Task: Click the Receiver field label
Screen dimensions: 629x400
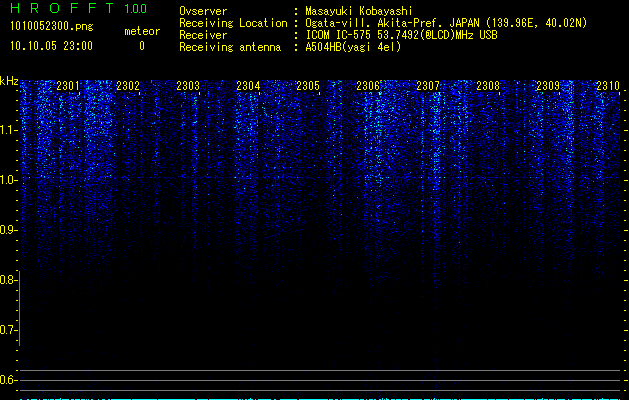Action: tap(203, 35)
